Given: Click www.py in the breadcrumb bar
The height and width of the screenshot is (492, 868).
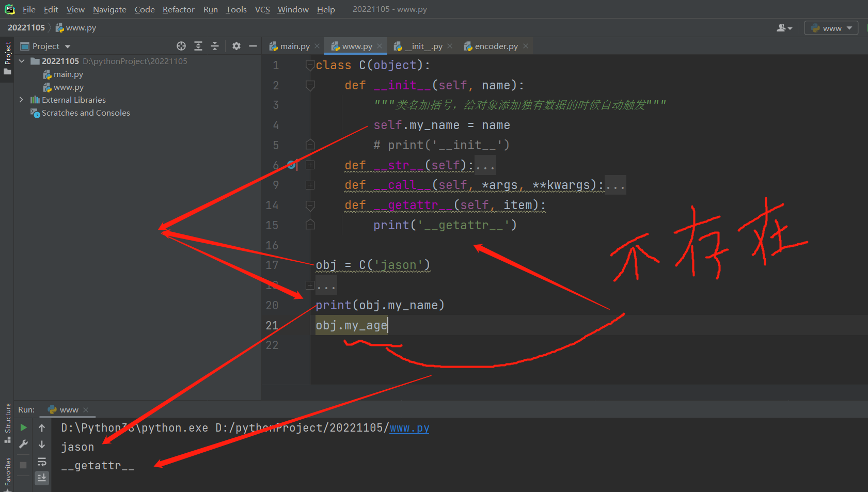Looking at the screenshot, I should pos(76,27).
